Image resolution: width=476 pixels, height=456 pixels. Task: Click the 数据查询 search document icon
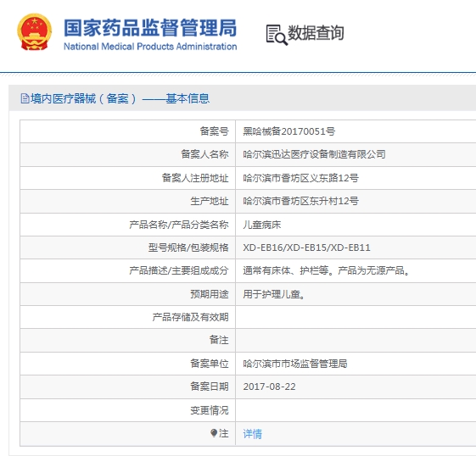277,35
